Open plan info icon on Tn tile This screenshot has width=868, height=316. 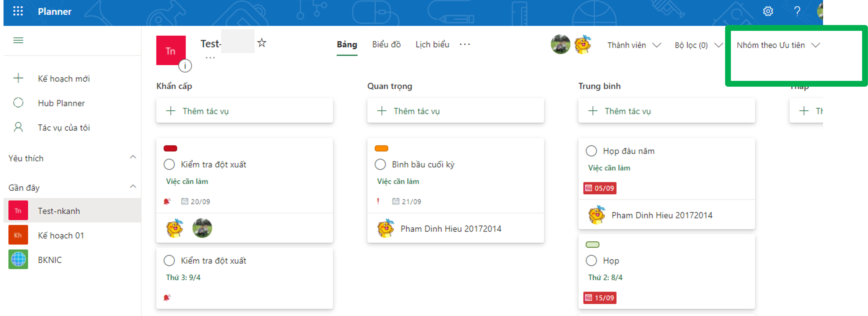point(185,66)
